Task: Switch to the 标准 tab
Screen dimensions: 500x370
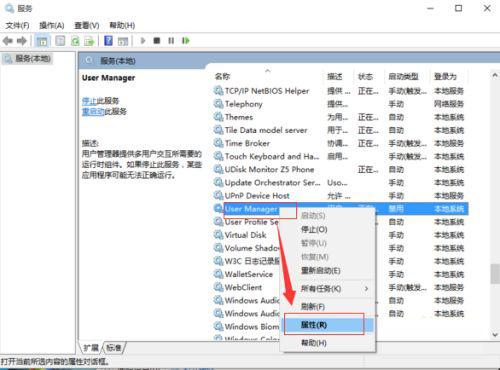Action: [114, 348]
